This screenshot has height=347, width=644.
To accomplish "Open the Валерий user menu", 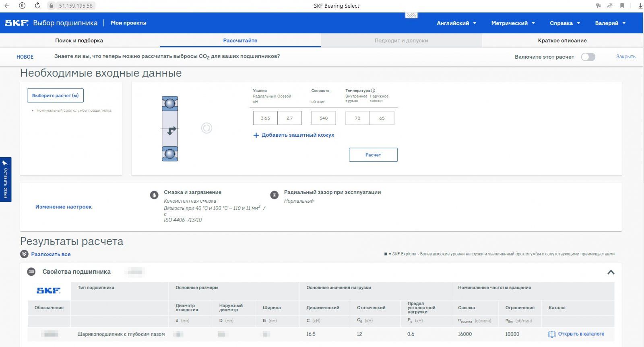I will click(x=610, y=23).
